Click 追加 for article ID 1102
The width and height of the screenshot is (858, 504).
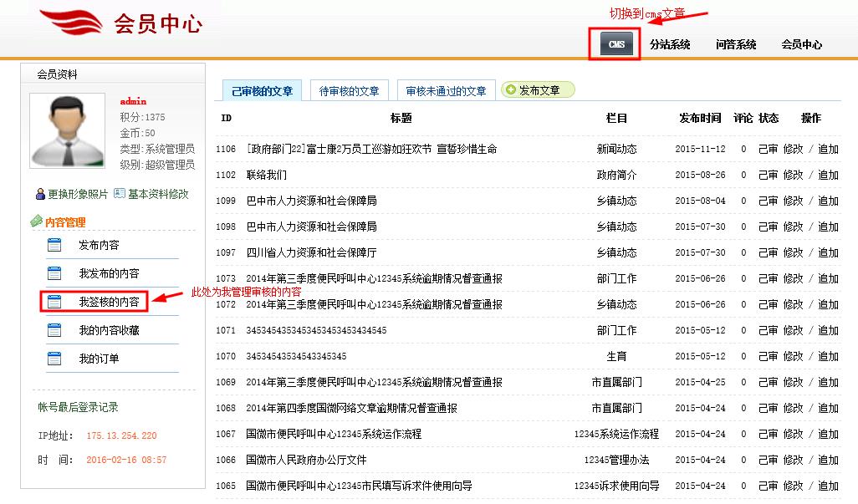tap(828, 175)
